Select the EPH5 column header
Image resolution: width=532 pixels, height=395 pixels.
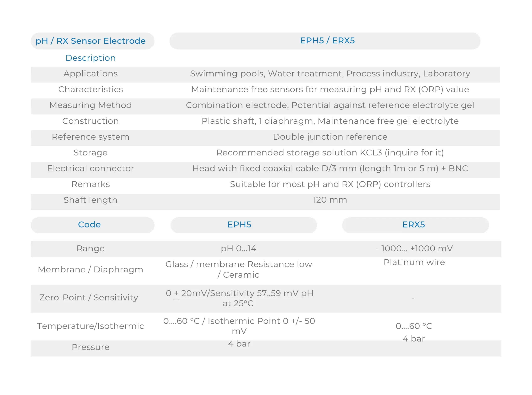click(x=239, y=225)
